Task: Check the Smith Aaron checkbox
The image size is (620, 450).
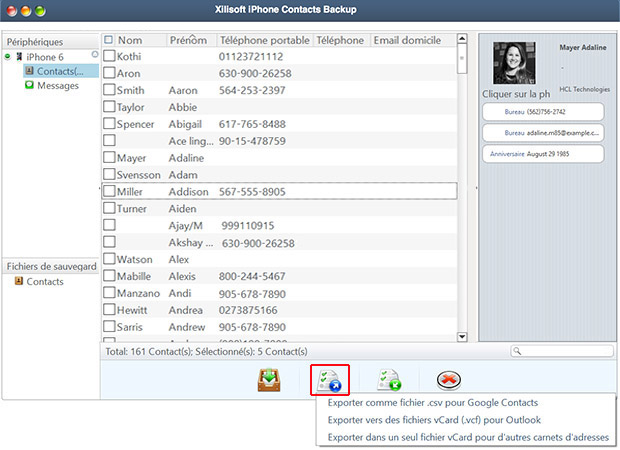Action: [x=109, y=89]
